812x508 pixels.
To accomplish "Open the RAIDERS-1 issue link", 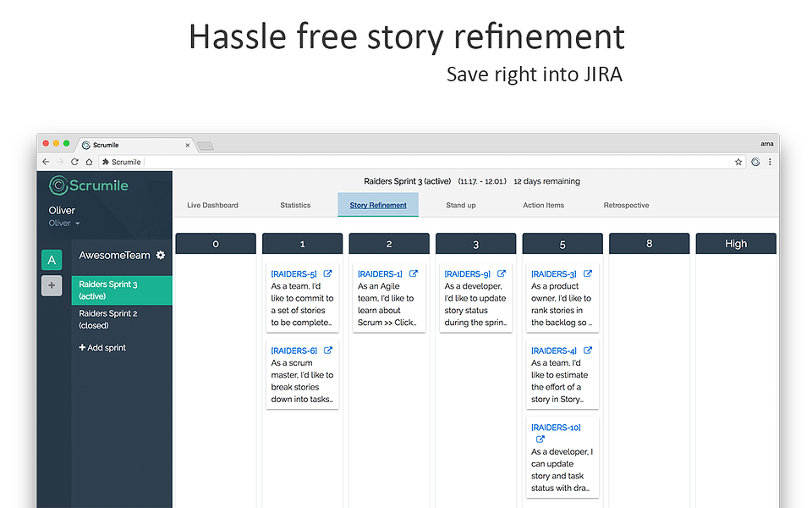I will click(x=380, y=274).
